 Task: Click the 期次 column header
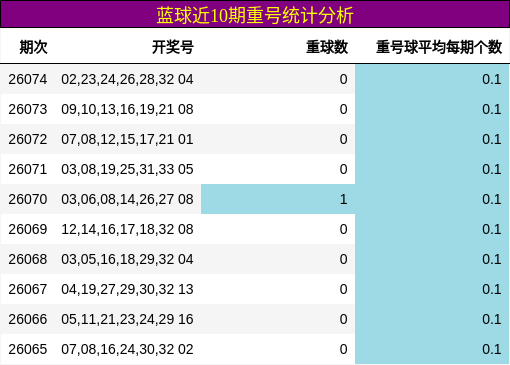pos(33,47)
